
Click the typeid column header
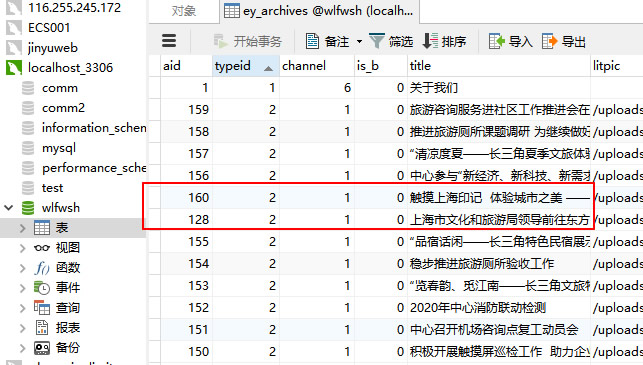point(246,66)
